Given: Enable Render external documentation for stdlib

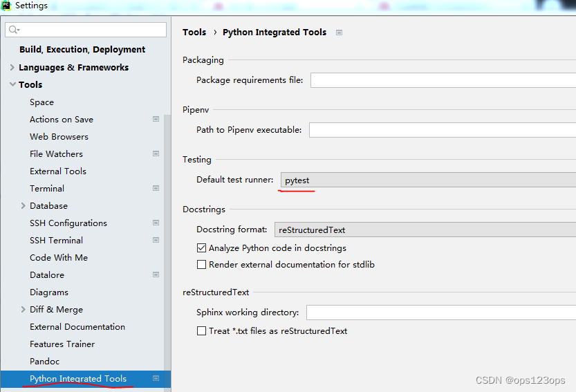Looking at the screenshot, I should (202, 264).
